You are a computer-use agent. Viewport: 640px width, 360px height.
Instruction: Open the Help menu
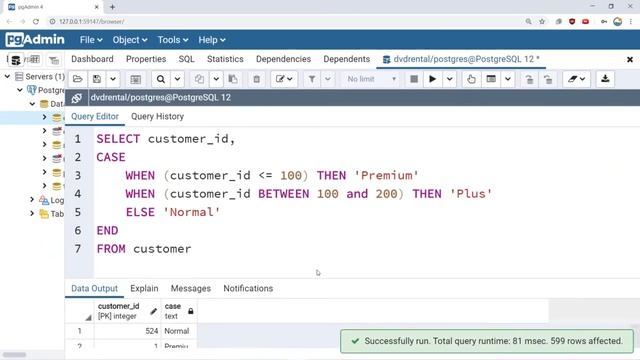212,40
